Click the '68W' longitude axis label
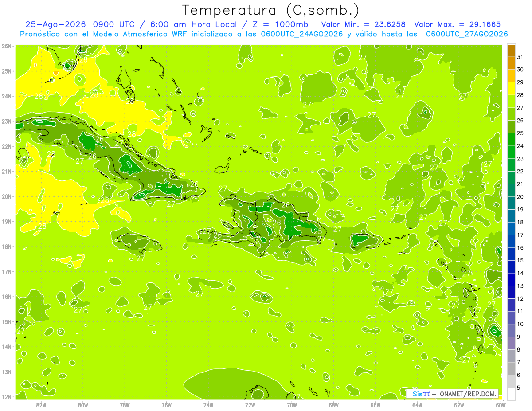The image size is (532, 411). pyautogui.click(x=334, y=405)
